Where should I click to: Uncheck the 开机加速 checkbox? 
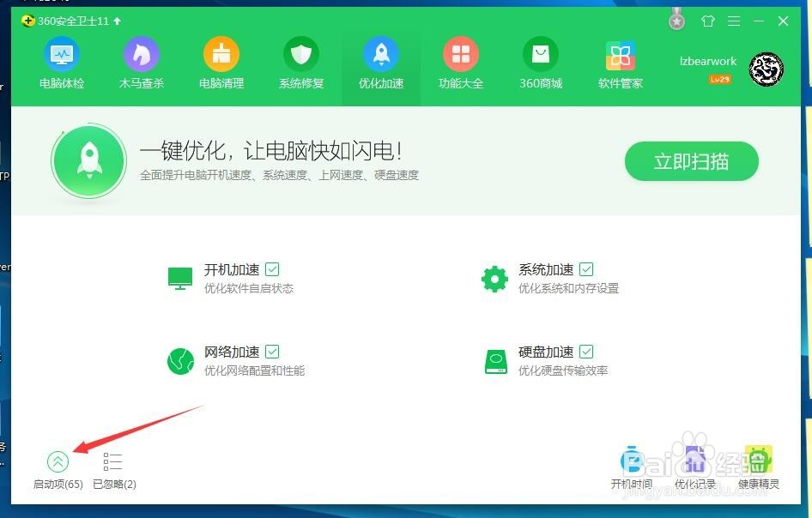272,269
